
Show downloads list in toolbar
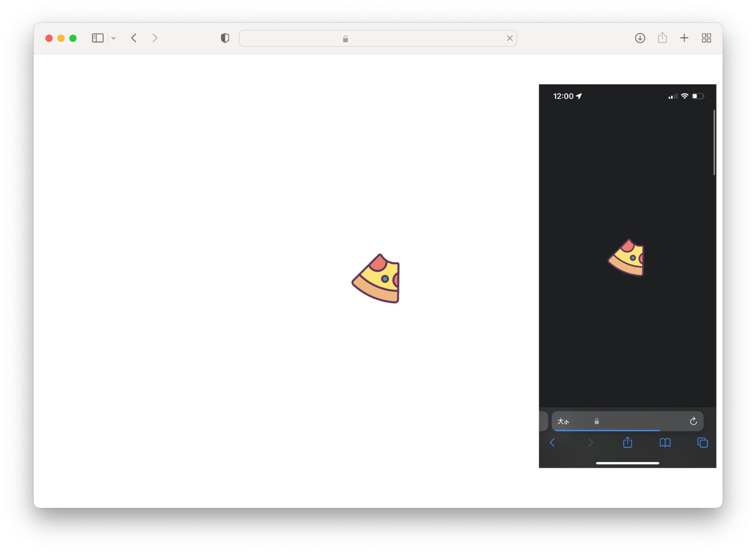click(640, 38)
